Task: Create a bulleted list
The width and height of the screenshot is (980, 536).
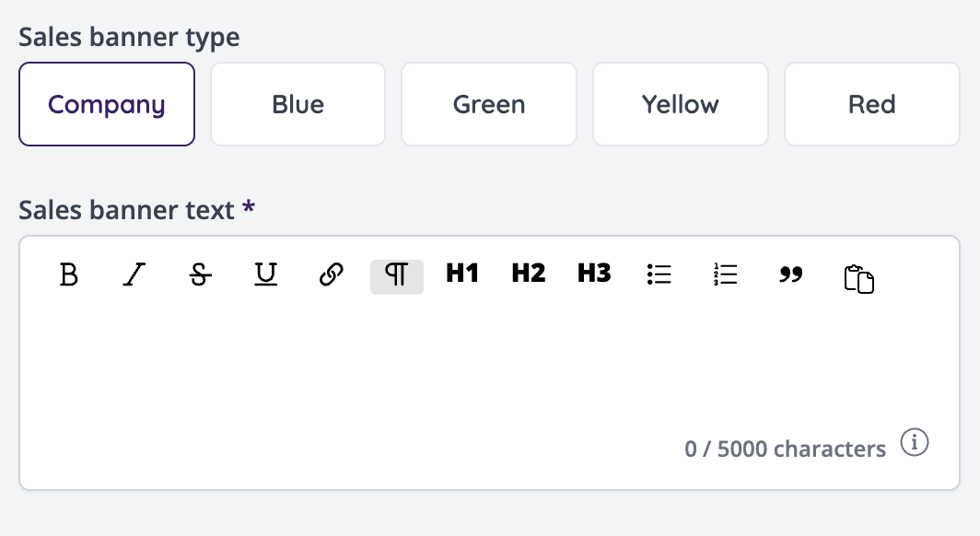Action: point(659,274)
